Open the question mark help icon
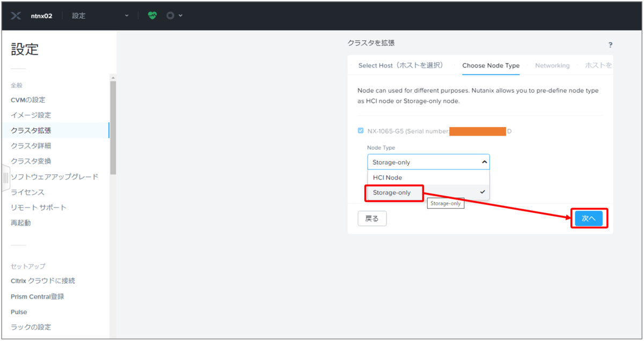This screenshot has height=341, width=644. [x=610, y=45]
